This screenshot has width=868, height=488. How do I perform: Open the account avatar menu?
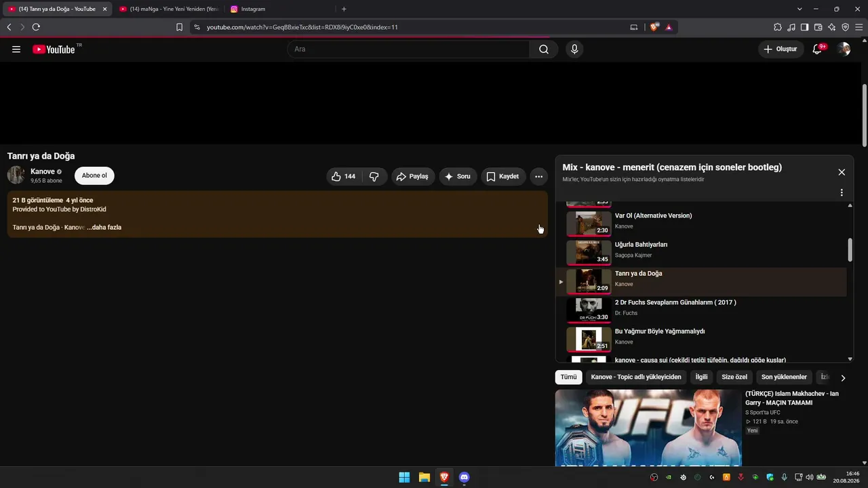(844, 49)
